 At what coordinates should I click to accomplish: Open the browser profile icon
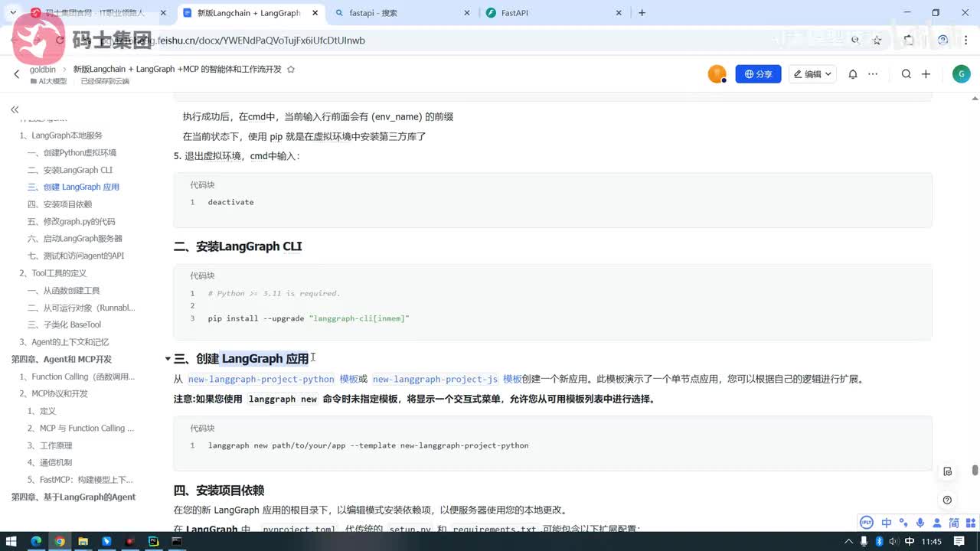click(942, 40)
